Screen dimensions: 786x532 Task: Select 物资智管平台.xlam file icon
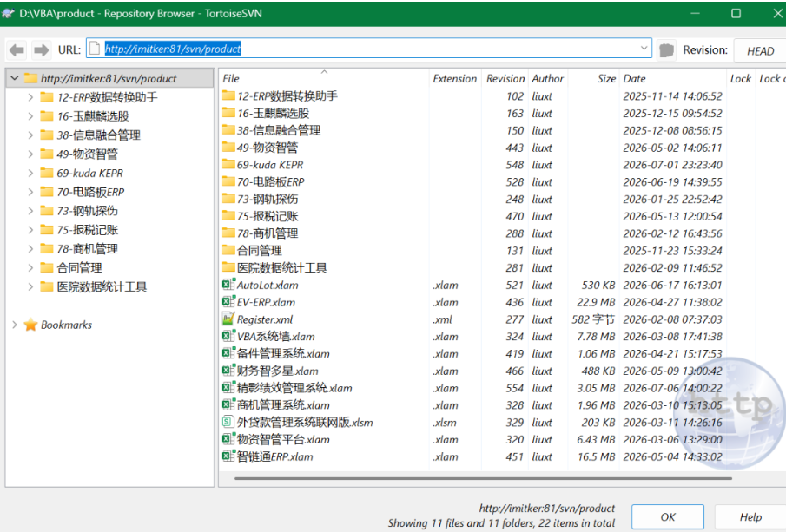click(x=228, y=439)
